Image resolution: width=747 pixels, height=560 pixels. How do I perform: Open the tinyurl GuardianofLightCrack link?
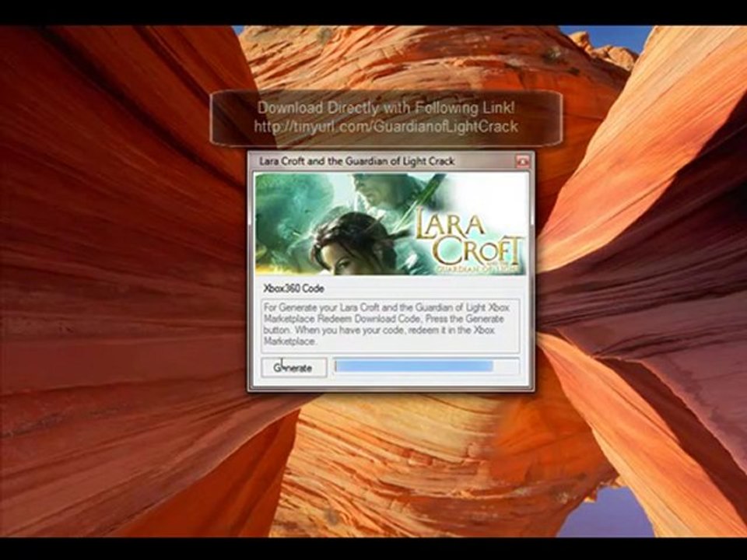[x=386, y=127]
